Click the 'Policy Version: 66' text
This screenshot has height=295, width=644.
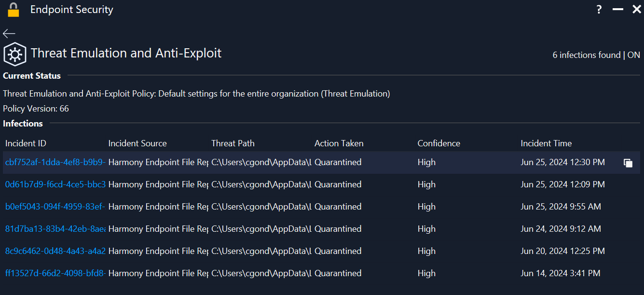[x=36, y=109]
